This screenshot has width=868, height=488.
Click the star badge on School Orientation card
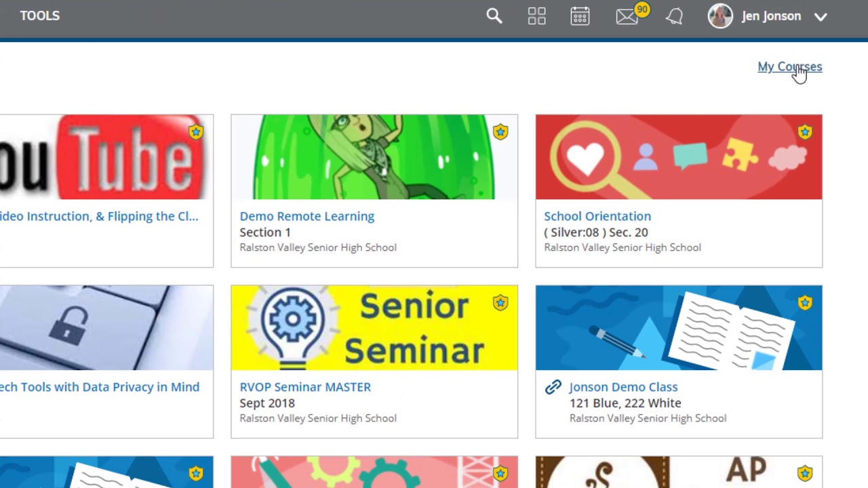tap(805, 131)
